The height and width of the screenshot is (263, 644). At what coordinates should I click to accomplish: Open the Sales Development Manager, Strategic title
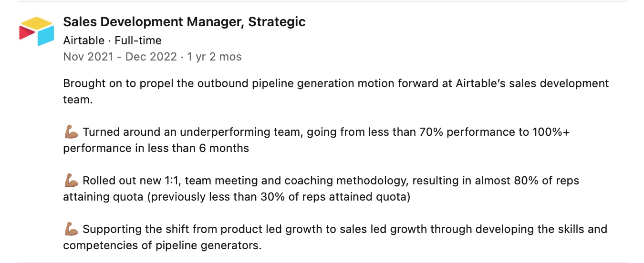(184, 22)
